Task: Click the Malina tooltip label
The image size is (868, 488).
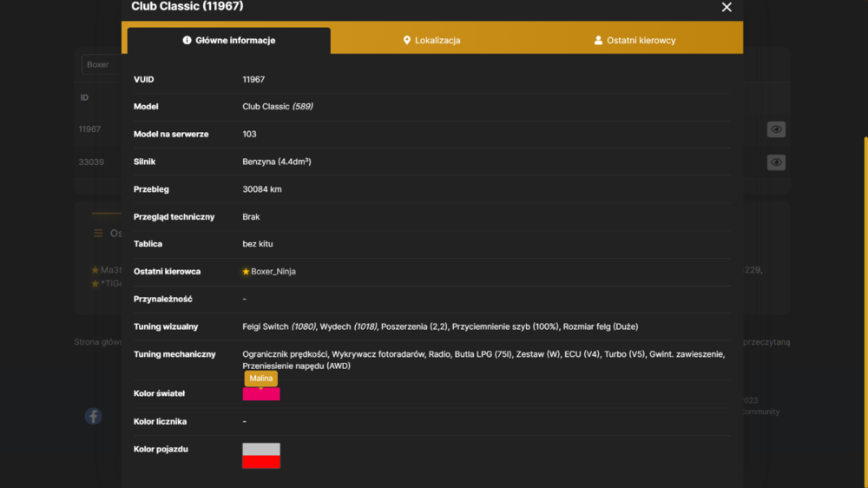Action: click(x=260, y=379)
